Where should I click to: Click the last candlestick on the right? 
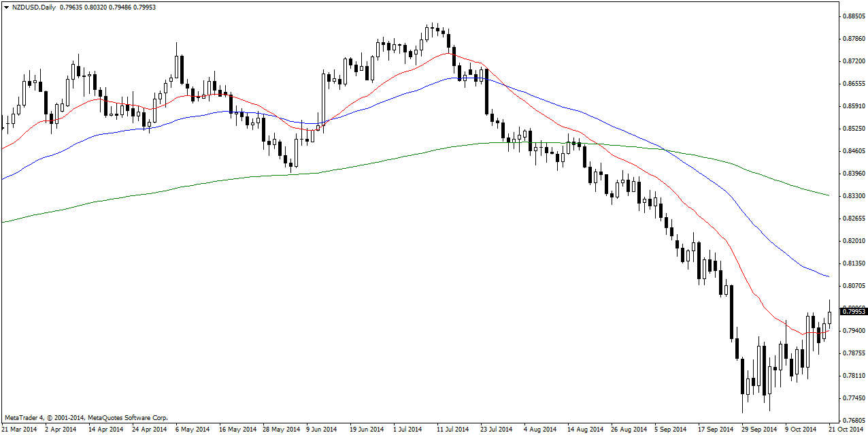pos(829,317)
